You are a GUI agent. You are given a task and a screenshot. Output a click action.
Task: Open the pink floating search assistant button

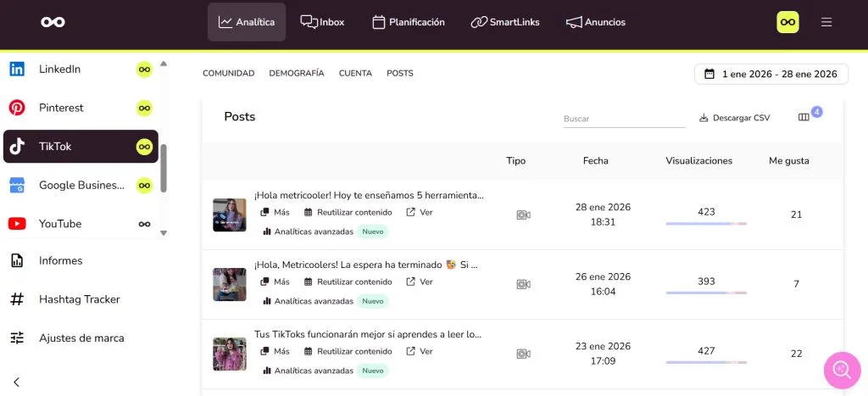click(x=842, y=370)
